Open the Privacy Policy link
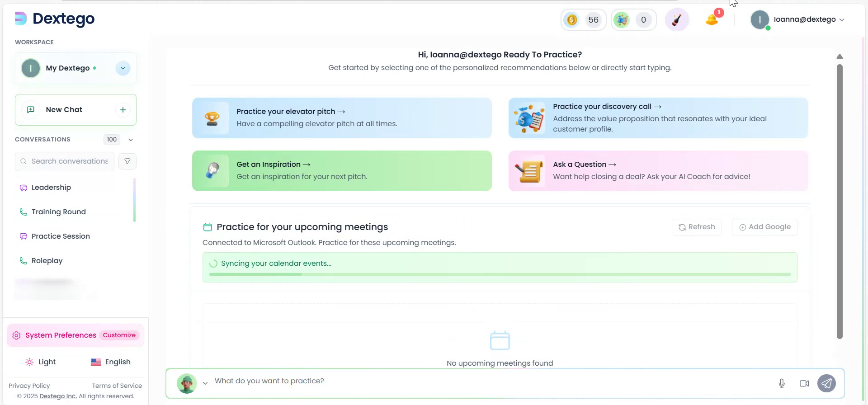The width and height of the screenshot is (868, 405). coord(29,386)
